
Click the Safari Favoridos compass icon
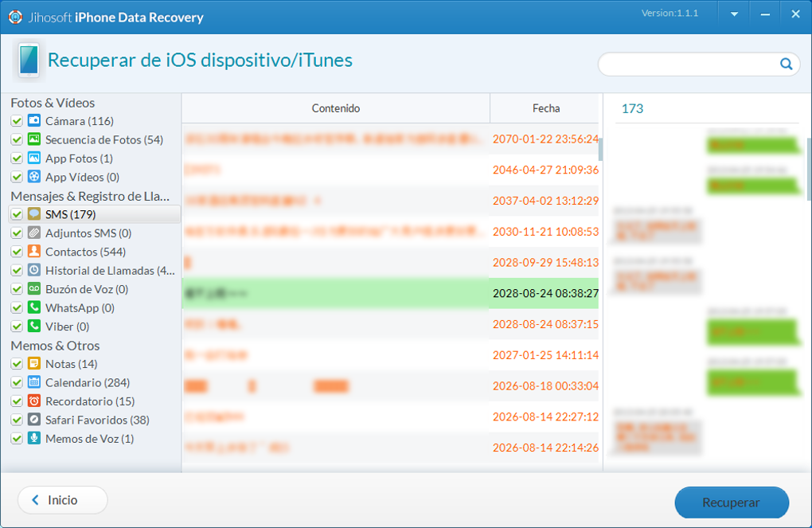point(34,419)
